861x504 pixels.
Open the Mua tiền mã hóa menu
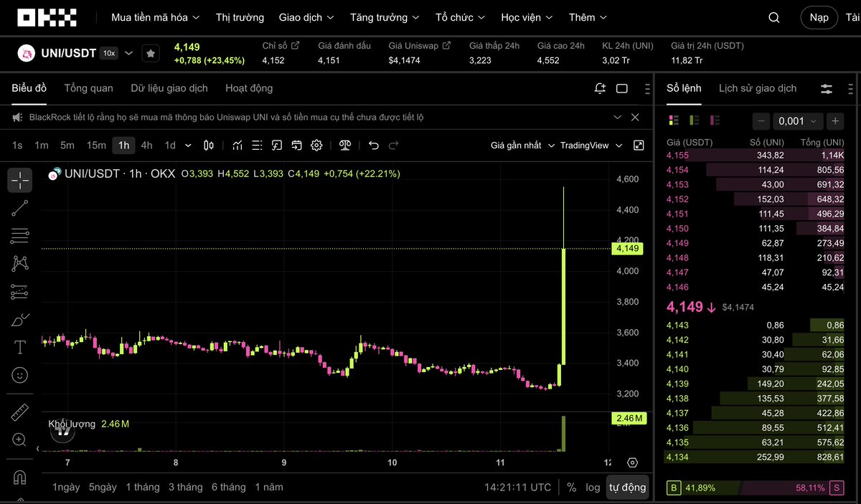(155, 17)
